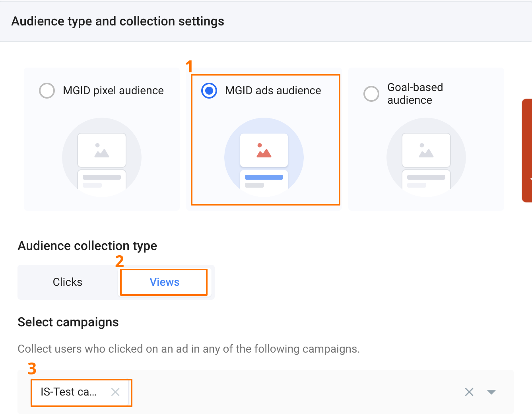Click the "Audience collection type" heading
532x415 pixels.
(87, 246)
